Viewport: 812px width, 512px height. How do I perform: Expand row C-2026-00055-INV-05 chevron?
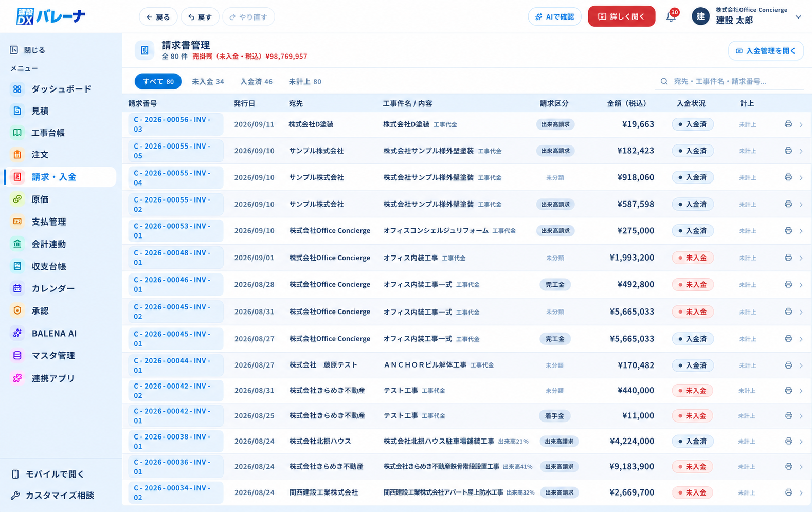tap(801, 151)
